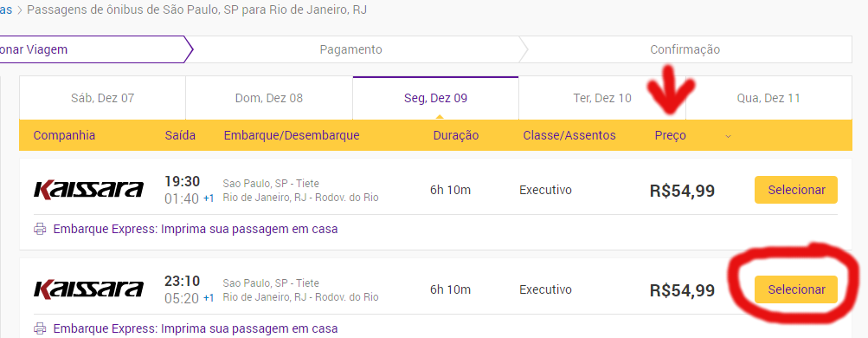Click the Pagamento step in progress bar
The width and height of the screenshot is (868, 338).
[x=351, y=49]
